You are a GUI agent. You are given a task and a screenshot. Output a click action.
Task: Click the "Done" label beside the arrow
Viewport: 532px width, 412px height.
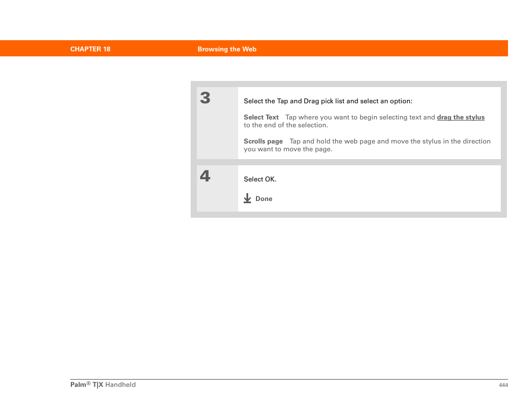264,199
